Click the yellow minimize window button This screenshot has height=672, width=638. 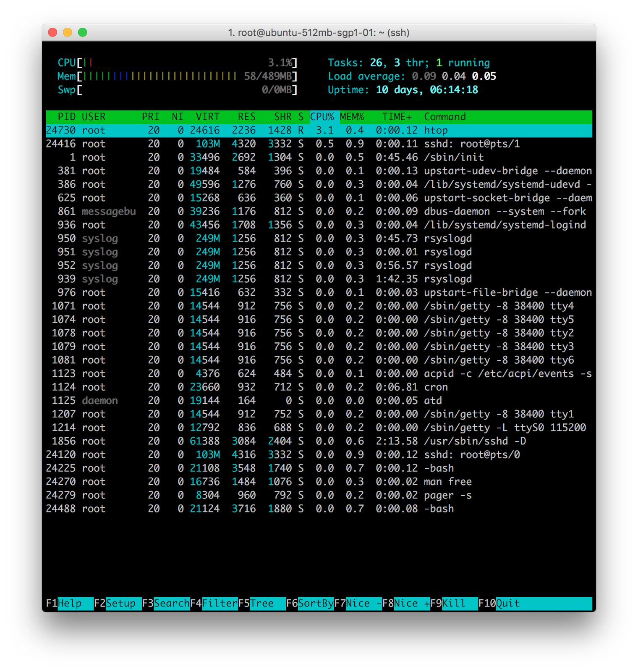[68, 32]
